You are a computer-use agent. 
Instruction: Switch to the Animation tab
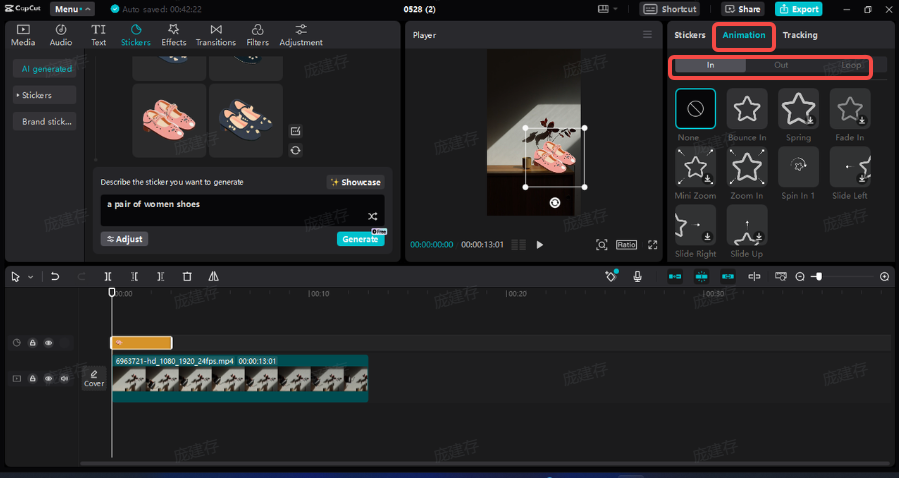[744, 35]
